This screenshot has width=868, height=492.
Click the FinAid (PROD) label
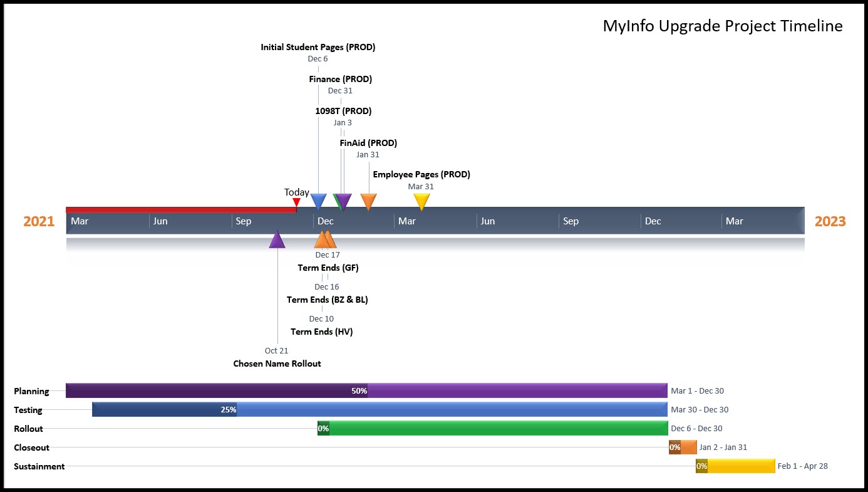click(x=368, y=143)
